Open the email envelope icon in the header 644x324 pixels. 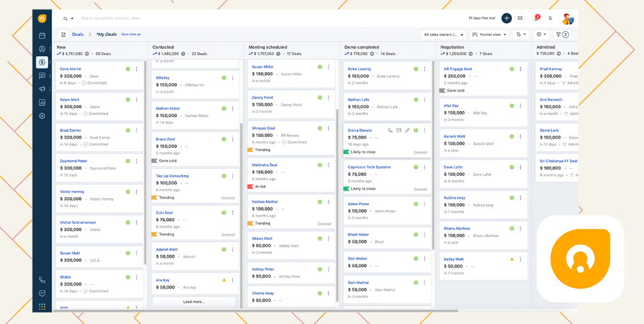[x=520, y=18]
